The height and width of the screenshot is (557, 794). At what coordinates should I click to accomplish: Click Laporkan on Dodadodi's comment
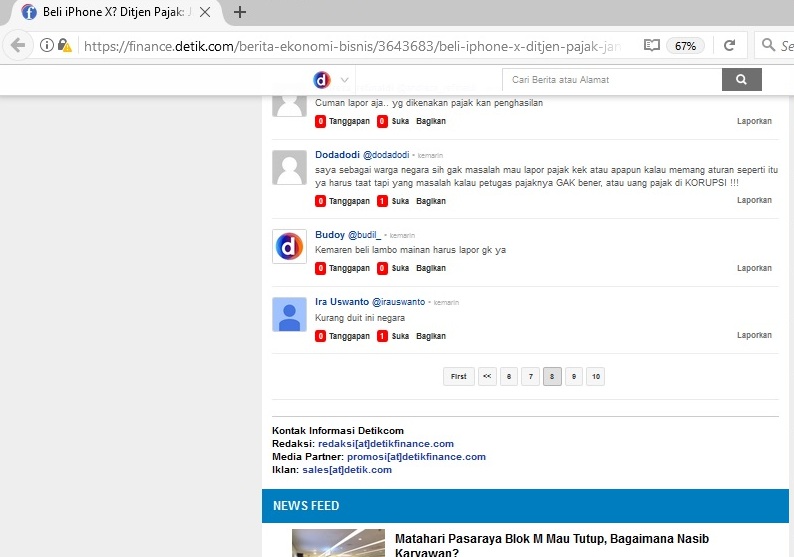pos(754,201)
